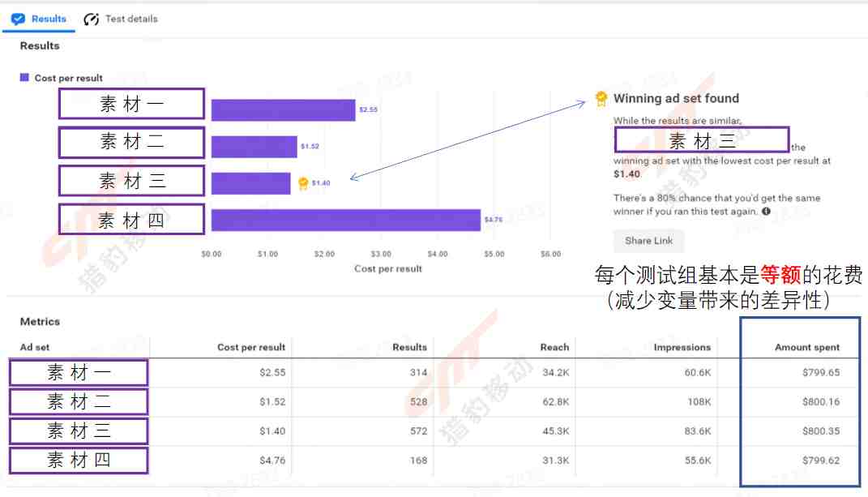Click the $1.52 cost per result cell

point(272,401)
